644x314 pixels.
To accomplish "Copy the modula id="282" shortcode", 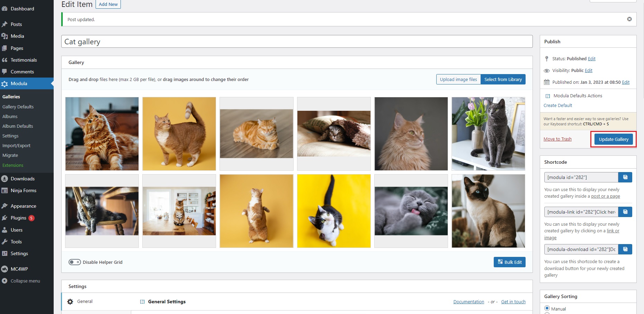I will tap(625, 177).
